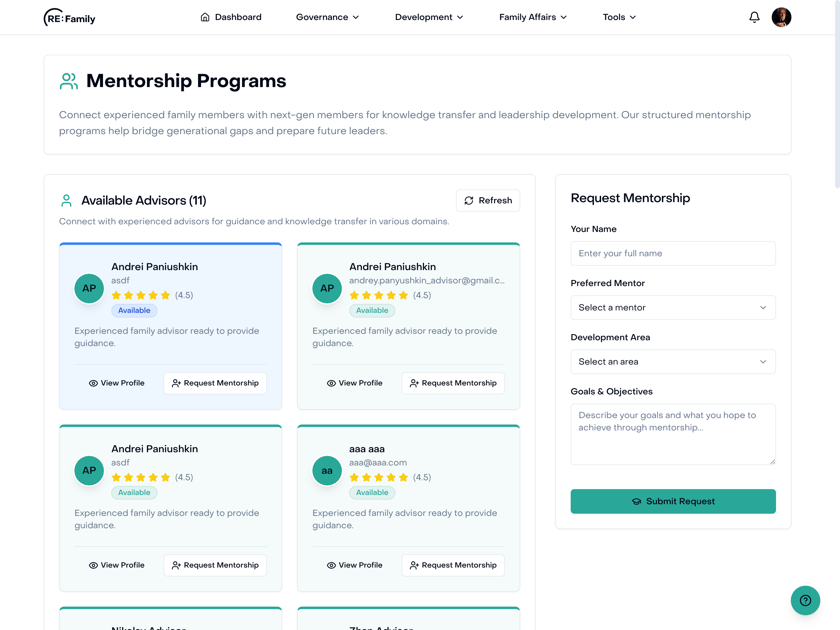This screenshot has height=630, width=840.
Task: View Profile of aaa aaa
Action: 354,565
